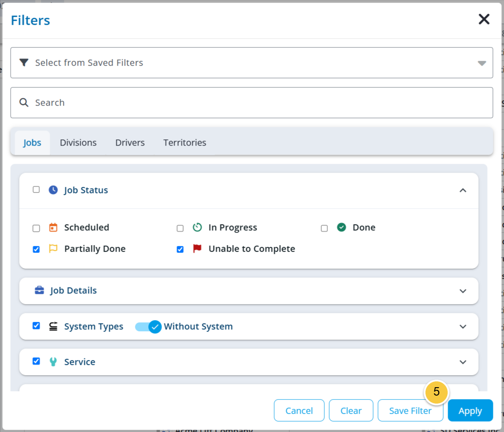Uncheck the System Types checkbox
This screenshot has width=504, height=432.
[x=36, y=326]
